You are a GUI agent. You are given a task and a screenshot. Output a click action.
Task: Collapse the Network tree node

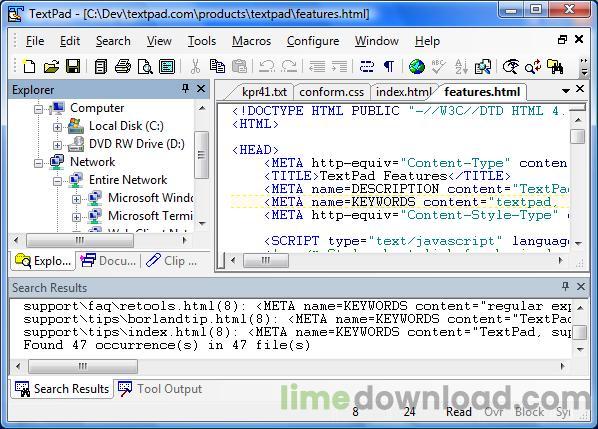tap(39, 163)
